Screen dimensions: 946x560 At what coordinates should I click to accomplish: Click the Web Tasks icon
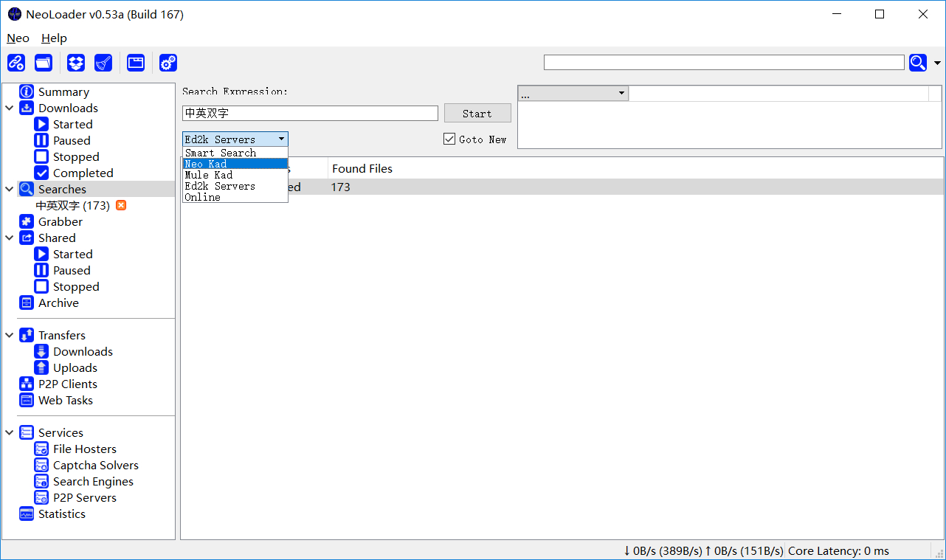27,400
